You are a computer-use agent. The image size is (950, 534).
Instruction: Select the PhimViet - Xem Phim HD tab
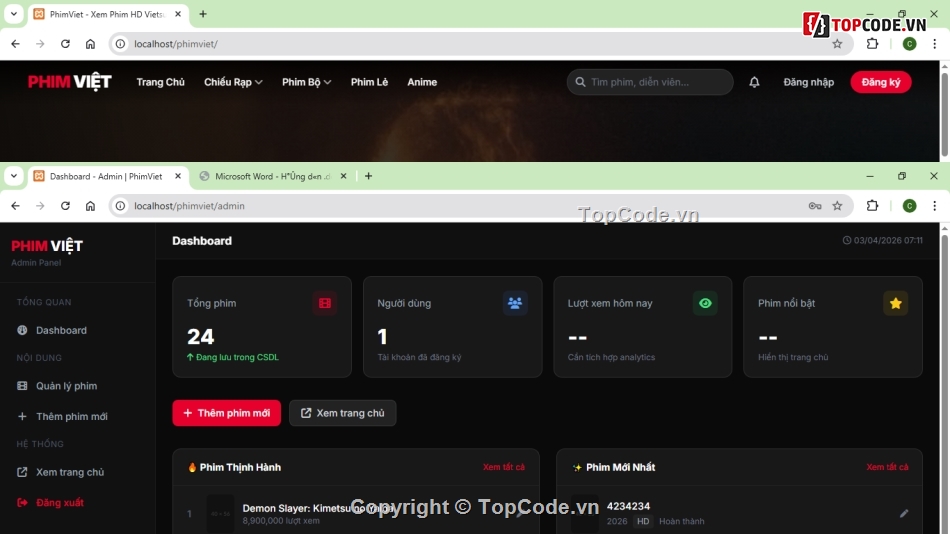(106, 14)
